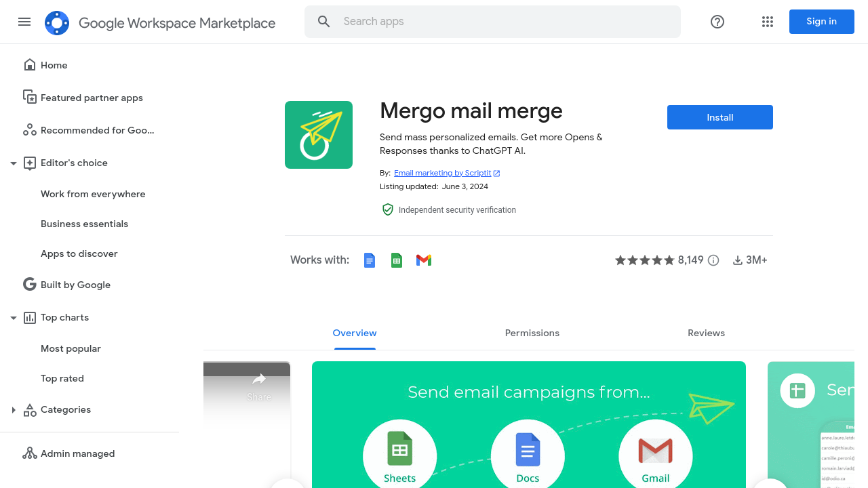Open the Google apps grid
This screenshot has height=488, width=868.
click(x=768, y=22)
